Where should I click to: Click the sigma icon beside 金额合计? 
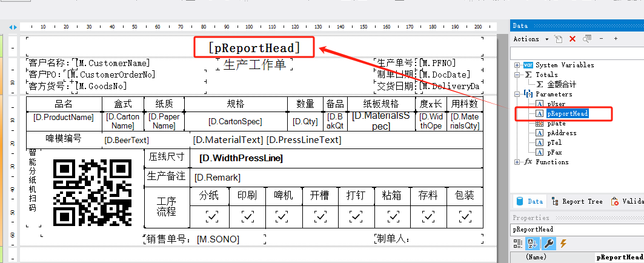click(540, 84)
